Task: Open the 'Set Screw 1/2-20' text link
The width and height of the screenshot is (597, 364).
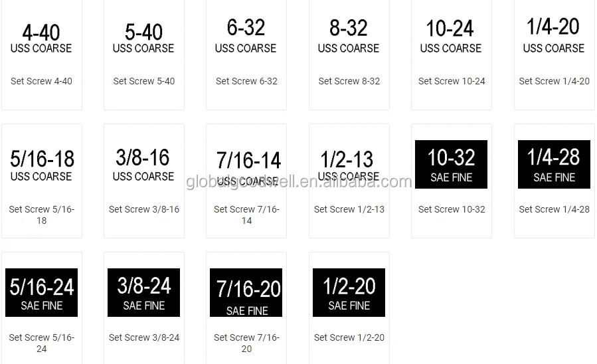Action: coord(349,337)
